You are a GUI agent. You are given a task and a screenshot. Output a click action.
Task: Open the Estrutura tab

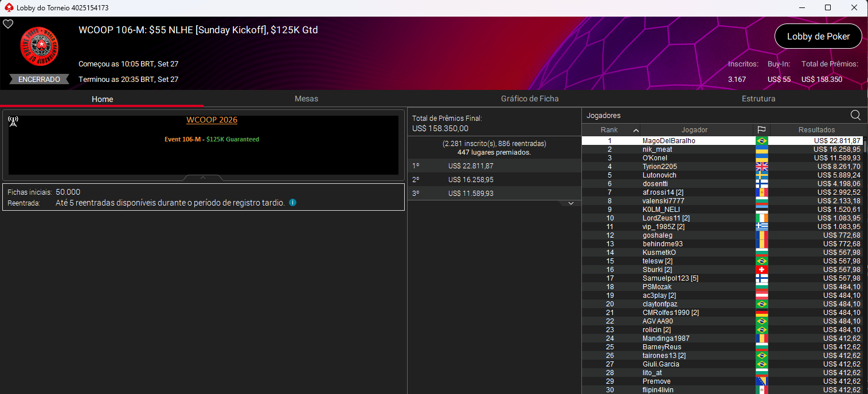pos(758,98)
